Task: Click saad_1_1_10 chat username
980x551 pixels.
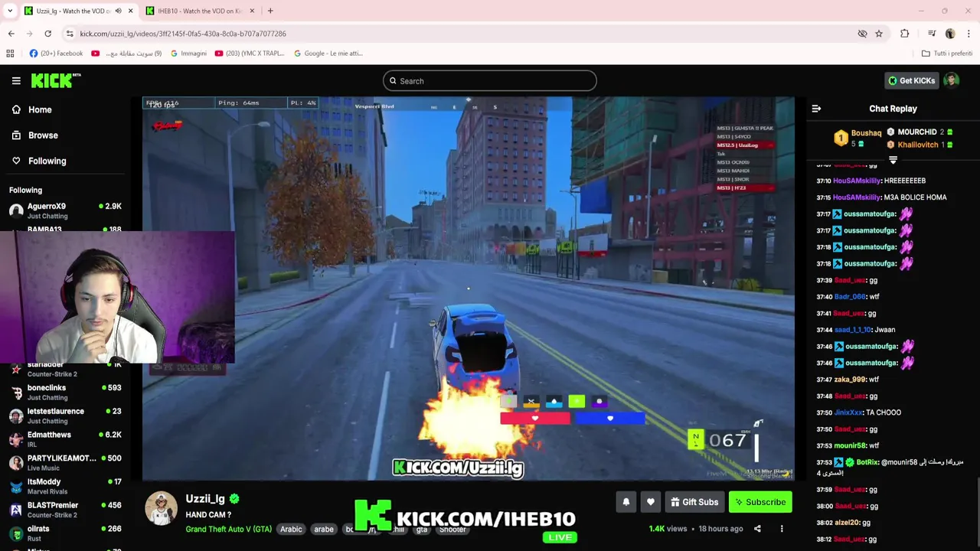Action: 853,330
